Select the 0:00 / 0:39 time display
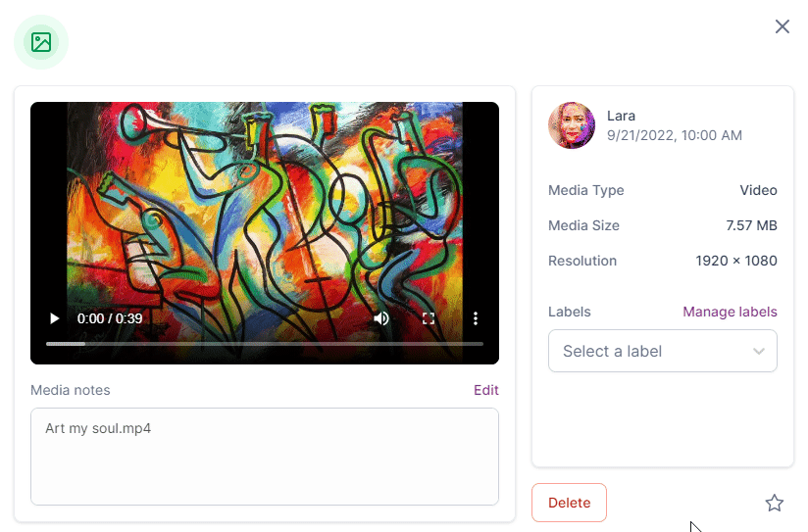 (x=109, y=318)
